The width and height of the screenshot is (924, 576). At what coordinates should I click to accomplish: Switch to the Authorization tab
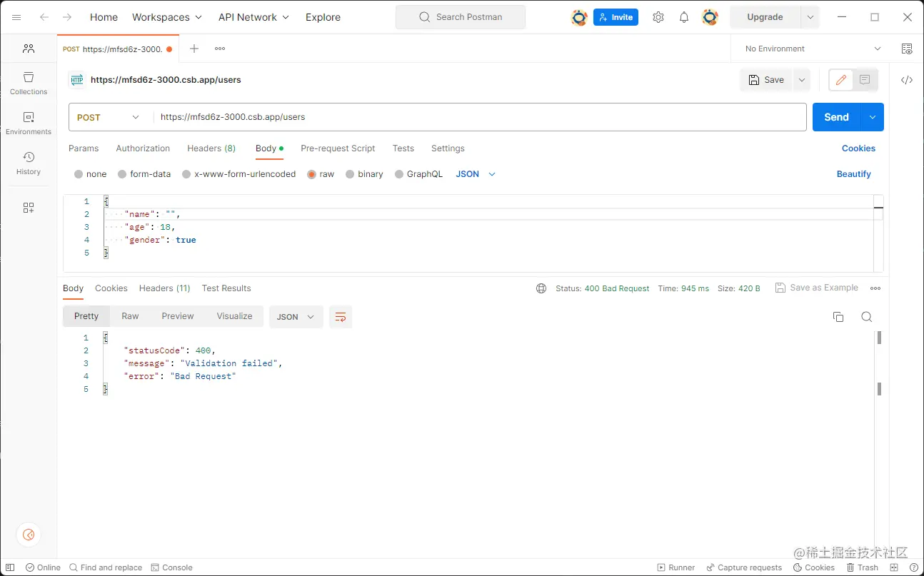point(143,148)
